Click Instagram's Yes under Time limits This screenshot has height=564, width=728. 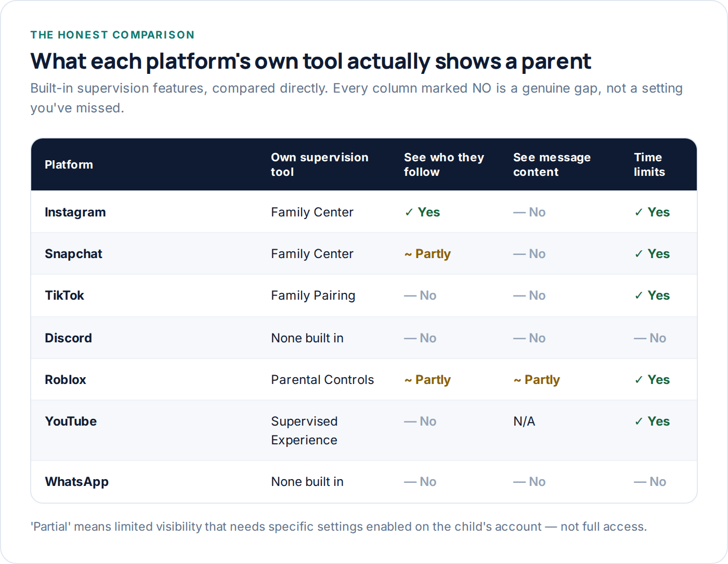652,212
